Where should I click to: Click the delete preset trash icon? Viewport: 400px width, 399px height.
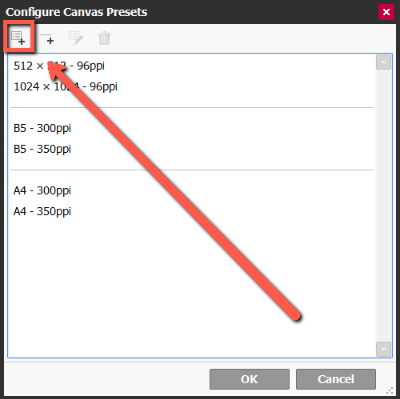(x=104, y=38)
